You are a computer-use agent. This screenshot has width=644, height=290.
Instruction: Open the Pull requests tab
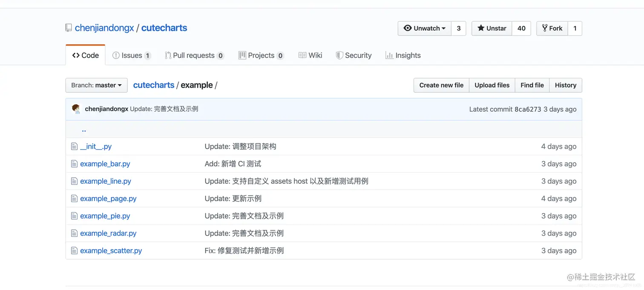194,55
